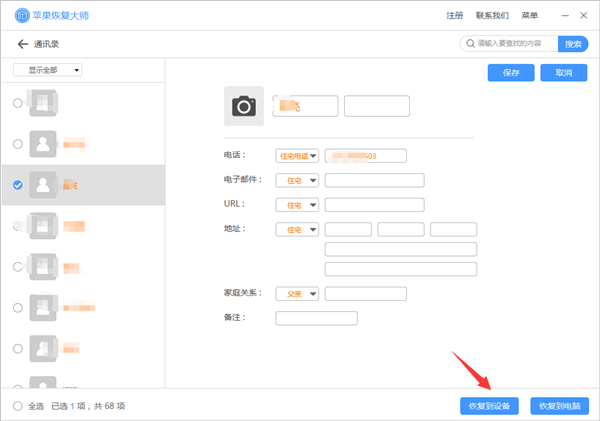Select the first contact's radio button

point(18,103)
